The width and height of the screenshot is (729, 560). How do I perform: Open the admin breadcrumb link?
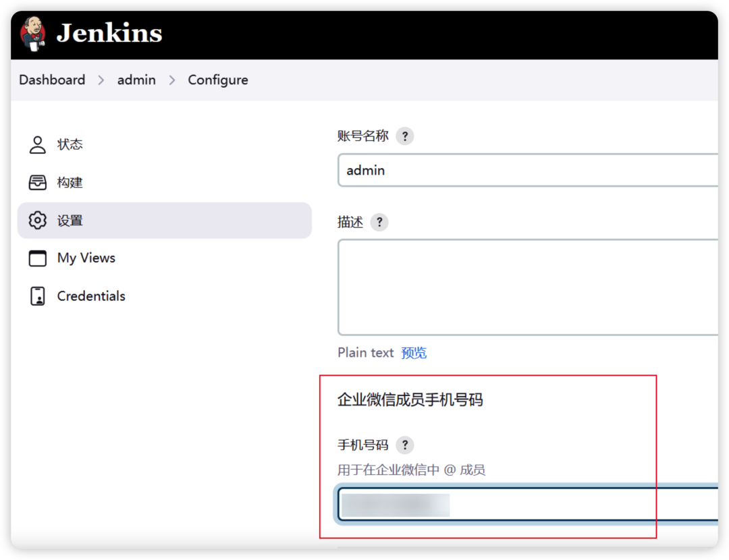pyautogui.click(x=136, y=80)
